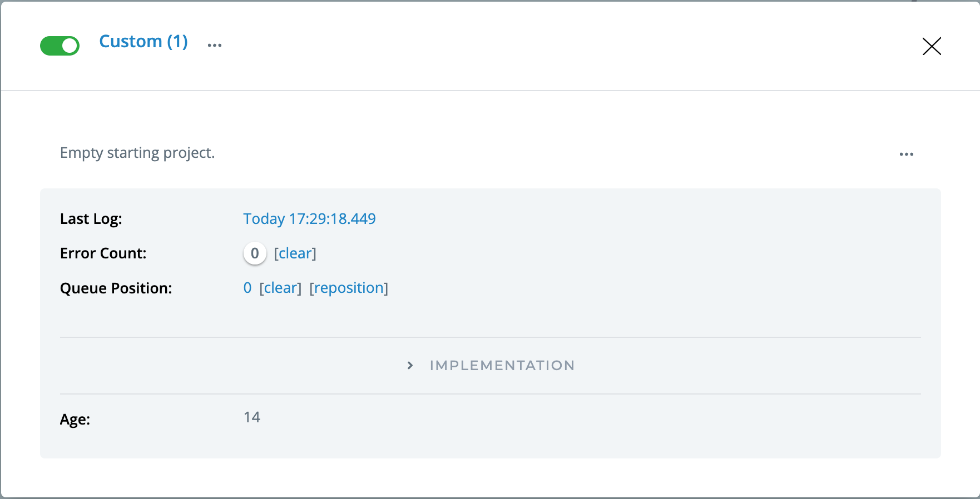Open the Custom (1) title link
This screenshot has height=499, width=980.
point(143,42)
